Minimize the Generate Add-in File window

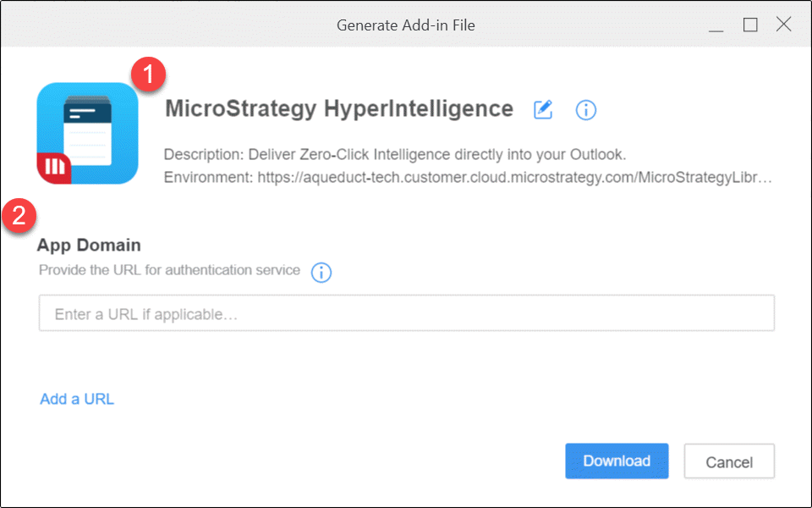click(x=716, y=25)
